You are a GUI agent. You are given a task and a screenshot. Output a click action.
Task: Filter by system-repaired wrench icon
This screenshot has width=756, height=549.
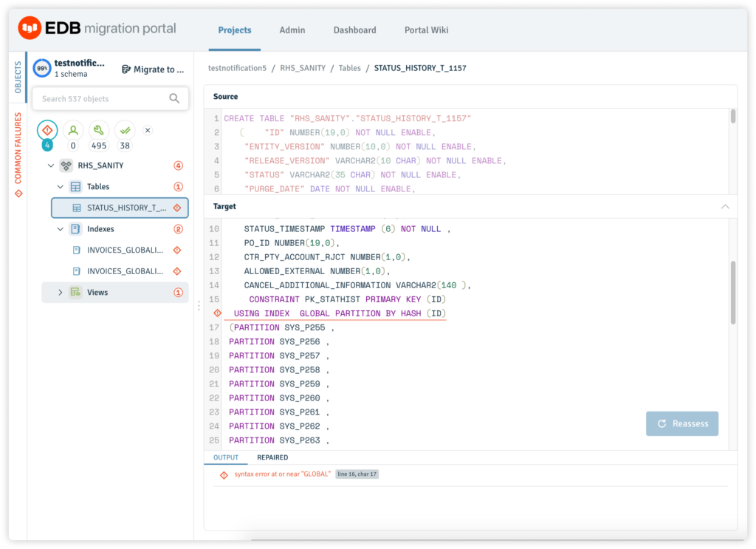99,130
